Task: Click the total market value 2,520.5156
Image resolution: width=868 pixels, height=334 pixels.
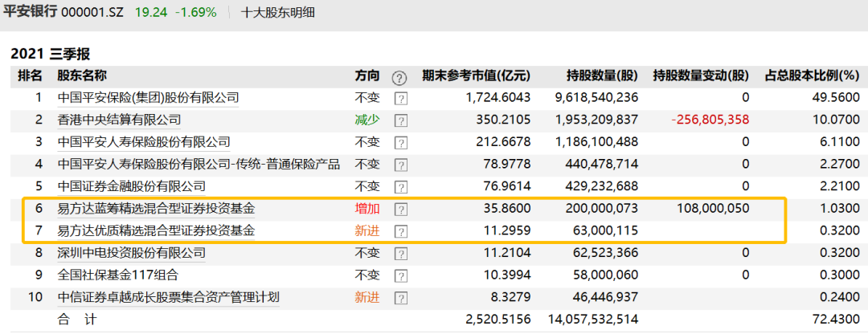Action: click(x=498, y=320)
